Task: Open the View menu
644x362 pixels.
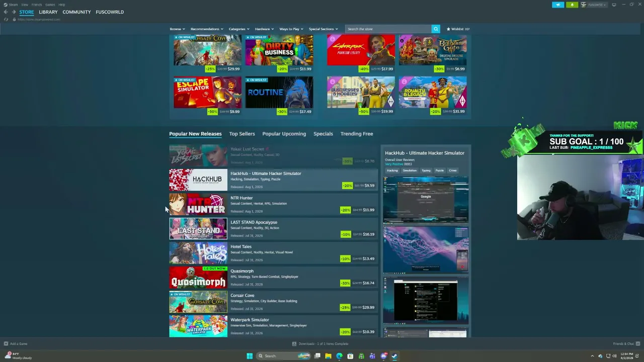Action: tap(24, 5)
